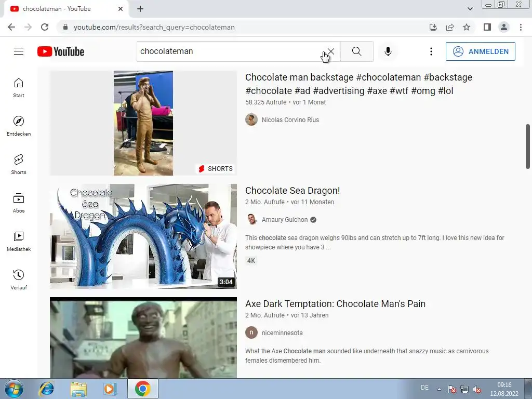The width and height of the screenshot is (532, 399).
Task: Click the install app icon in address bar
Action: click(433, 27)
